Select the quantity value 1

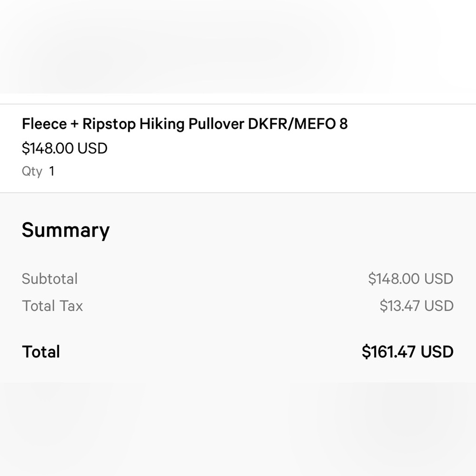(52, 171)
